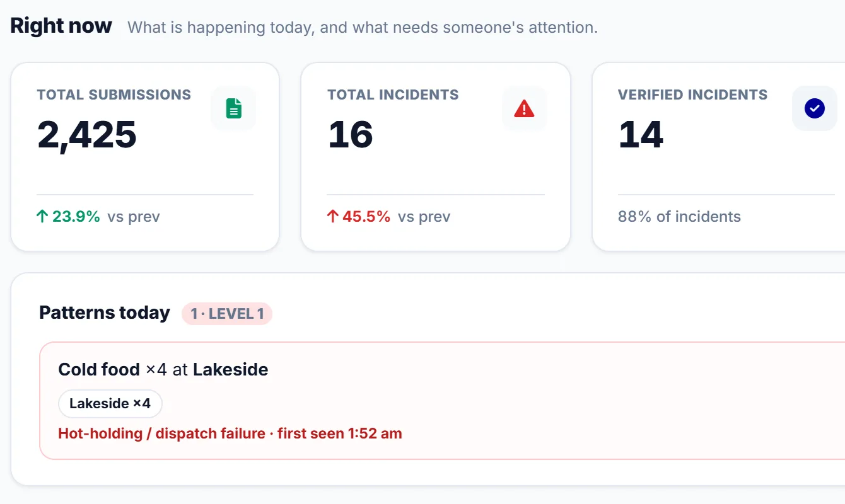Click the Lakeside ×4 chip
Screen dimensions: 845x504
pyautogui.click(x=110, y=404)
